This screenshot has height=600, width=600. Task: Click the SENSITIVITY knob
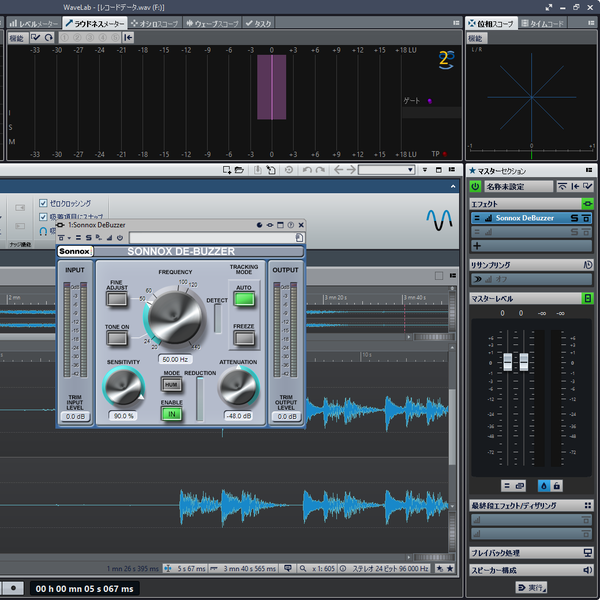click(123, 386)
